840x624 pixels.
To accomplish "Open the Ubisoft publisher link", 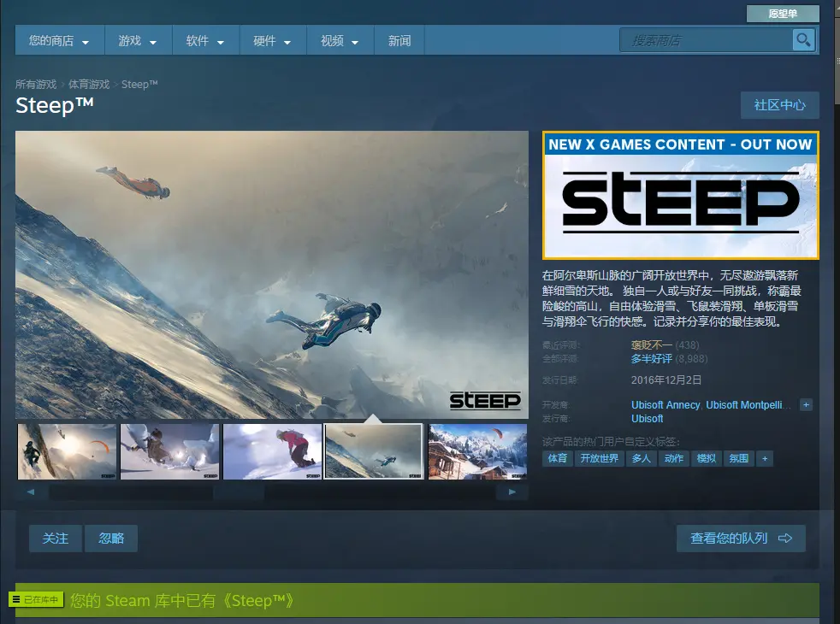I will 648,419.
